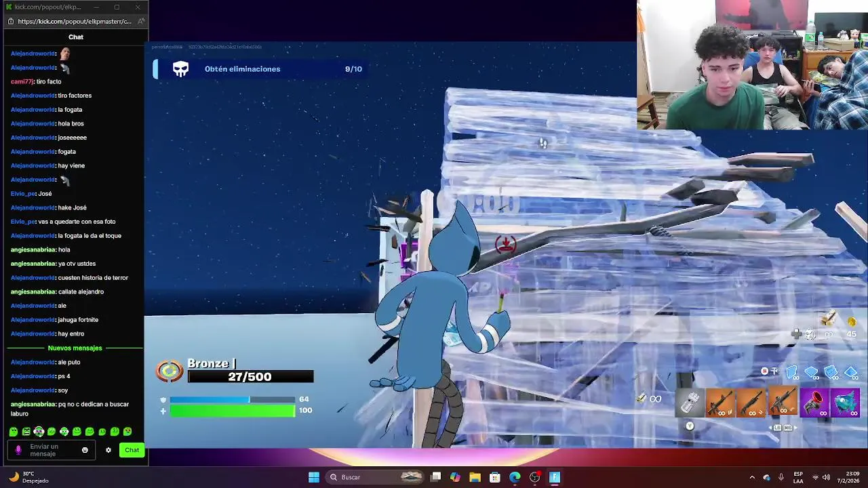Open weather widget showing 30°C Despejado
Image resolution: width=868 pixels, height=488 pixels.
(28, 477)
